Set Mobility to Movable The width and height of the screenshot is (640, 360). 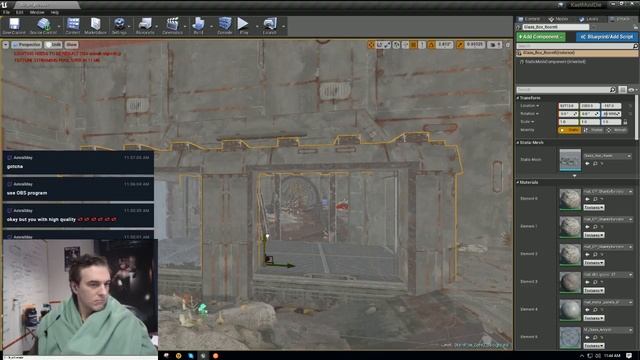(617, 130)
